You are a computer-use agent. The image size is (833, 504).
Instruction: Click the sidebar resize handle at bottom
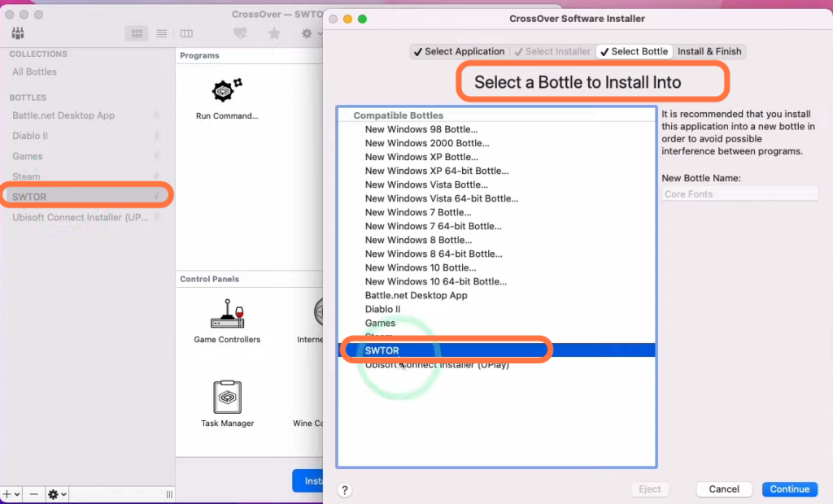coord(169,494)
